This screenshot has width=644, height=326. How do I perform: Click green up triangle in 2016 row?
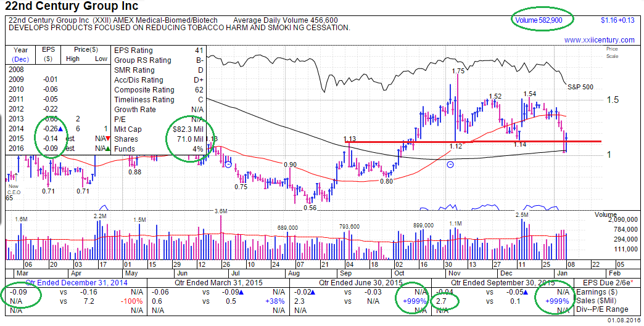pyautogui.click(x=109, y=149)
